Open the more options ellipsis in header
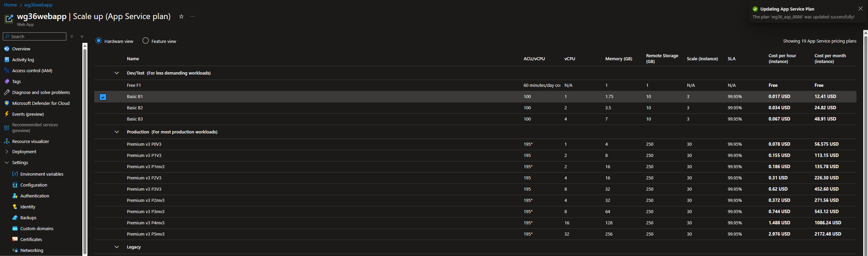Viewport: 868px width, 256px height. click(192, 17)
